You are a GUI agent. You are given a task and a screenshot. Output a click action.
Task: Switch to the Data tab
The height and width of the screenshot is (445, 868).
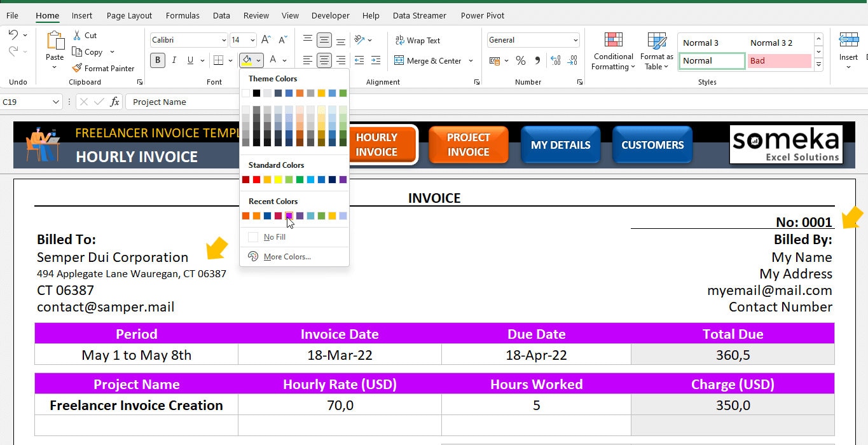(x=221, y=15)
